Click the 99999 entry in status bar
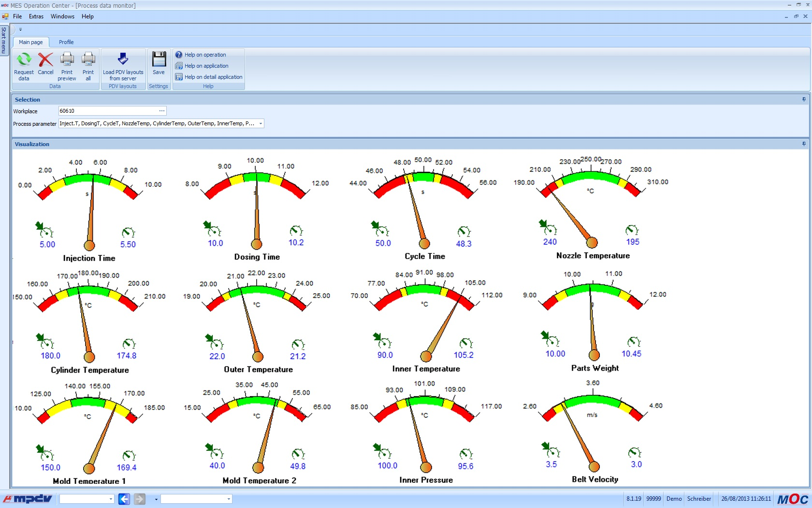 [x=653, y=499]
